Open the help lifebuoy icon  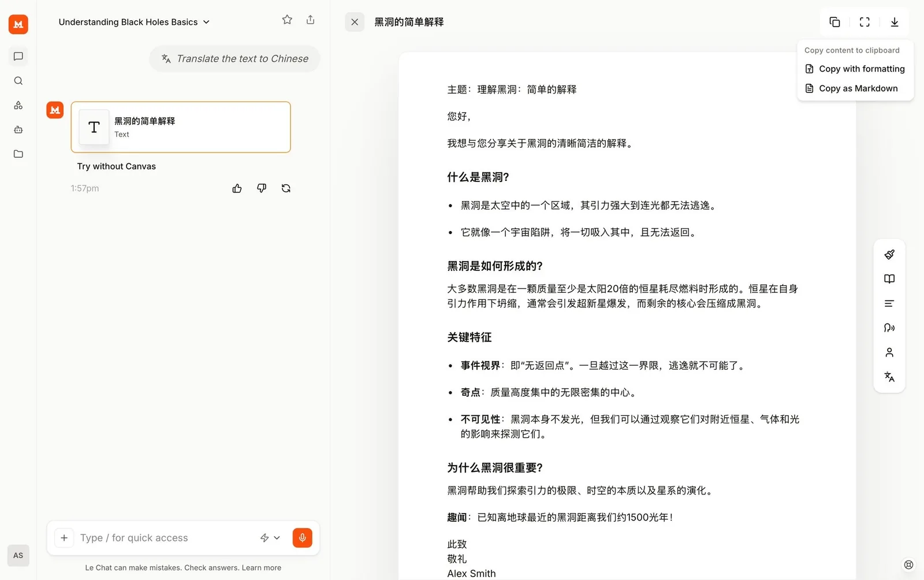908,564
